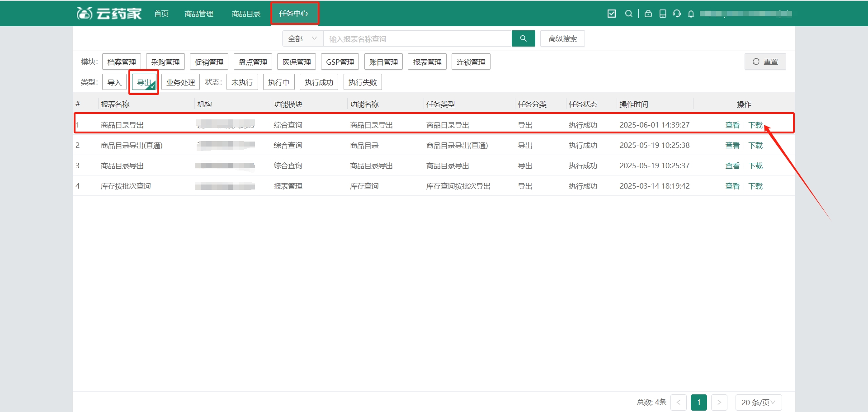868x412 pixels.
Task: Filter by 未执行 status
Action: click(x=242, y=82)
